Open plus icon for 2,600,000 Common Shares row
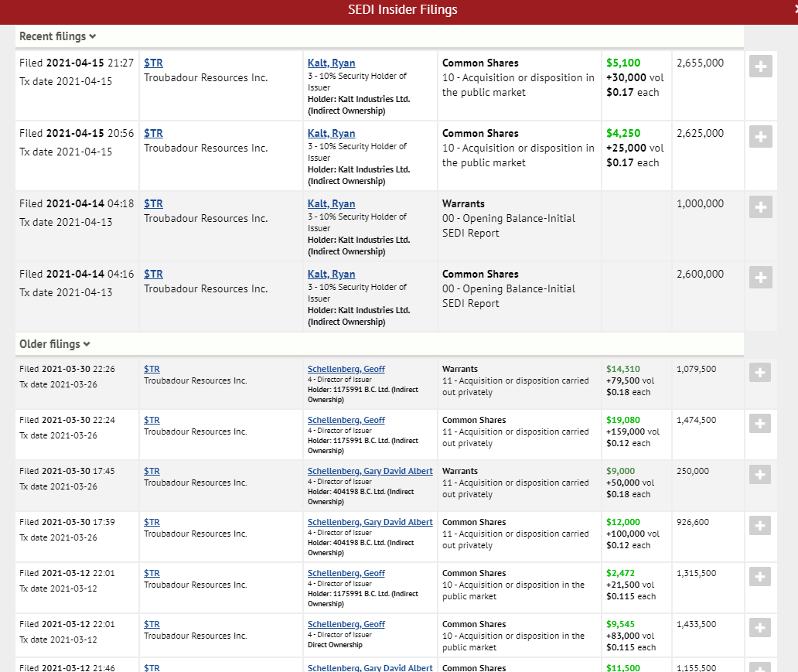Viewport: 798px width, 672px height. (760, 278)
